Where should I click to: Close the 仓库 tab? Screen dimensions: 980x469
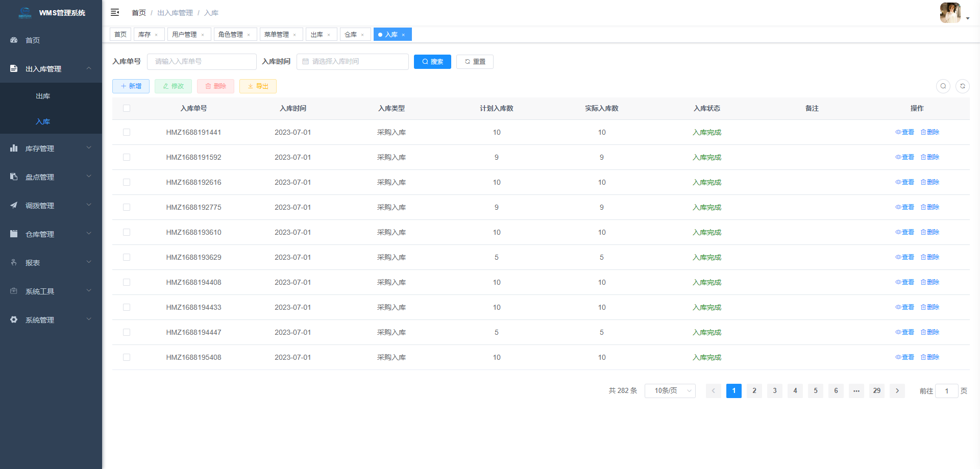362,35
